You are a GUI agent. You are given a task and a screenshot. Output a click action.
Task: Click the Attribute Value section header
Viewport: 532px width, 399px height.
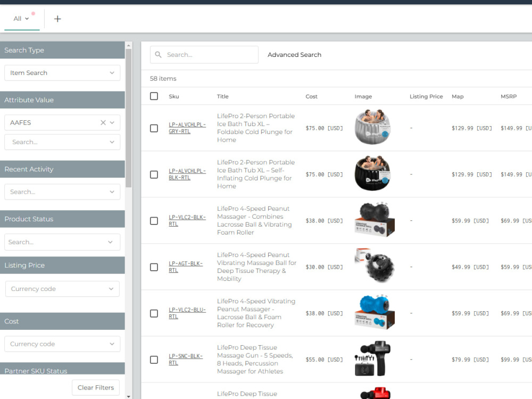point(62,100)
